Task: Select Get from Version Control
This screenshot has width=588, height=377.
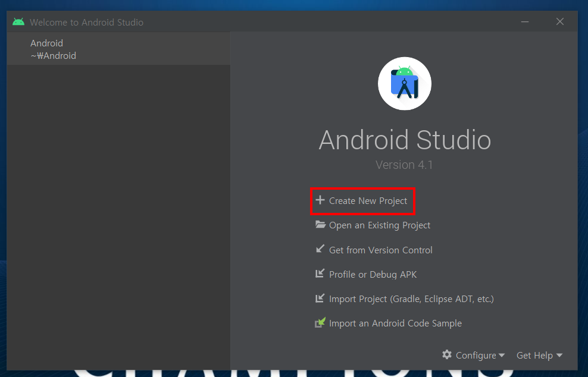Action: [381, 250]
